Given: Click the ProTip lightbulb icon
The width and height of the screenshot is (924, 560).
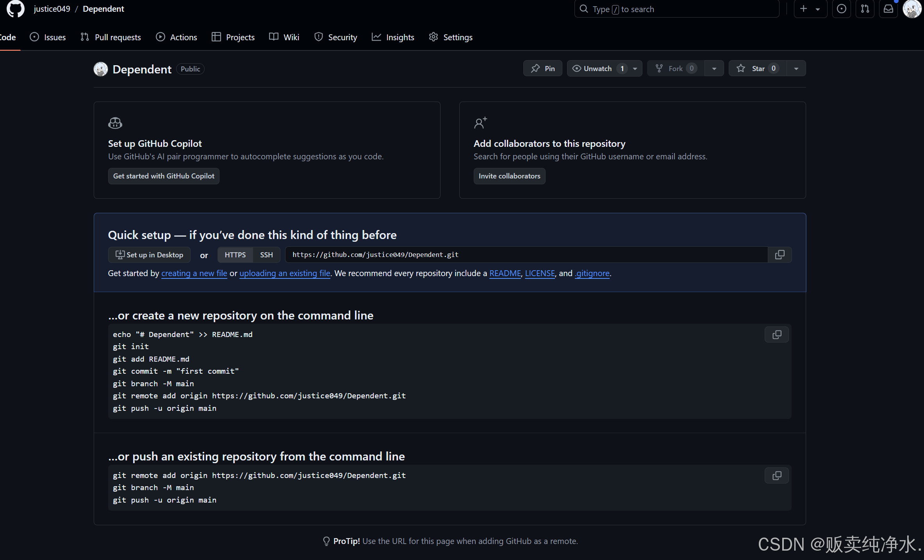Looking at the screenshot, I should coord(326,541).
